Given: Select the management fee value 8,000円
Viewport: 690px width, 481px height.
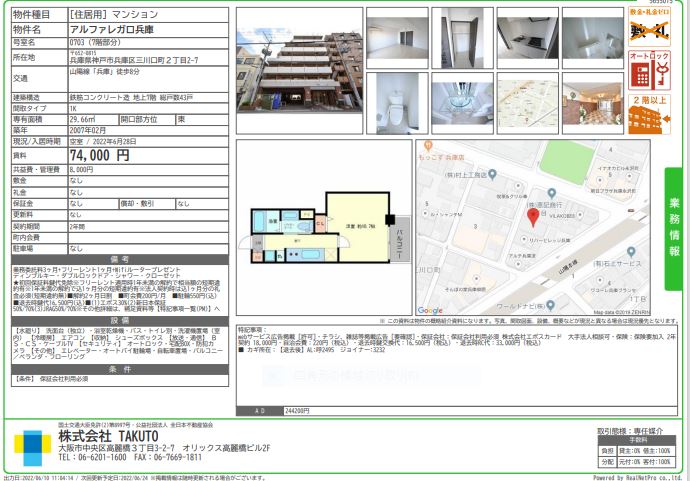Looking at the screenshot, I should [x=81, y=169].
